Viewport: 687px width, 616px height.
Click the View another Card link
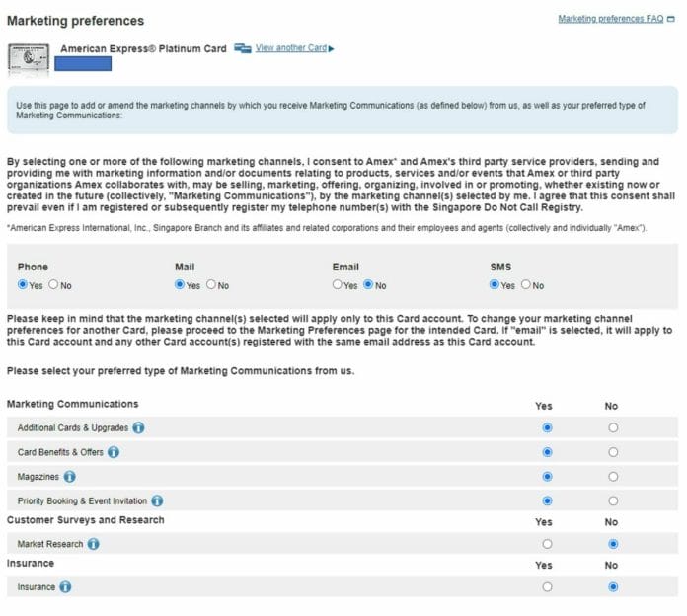(290, 48)
